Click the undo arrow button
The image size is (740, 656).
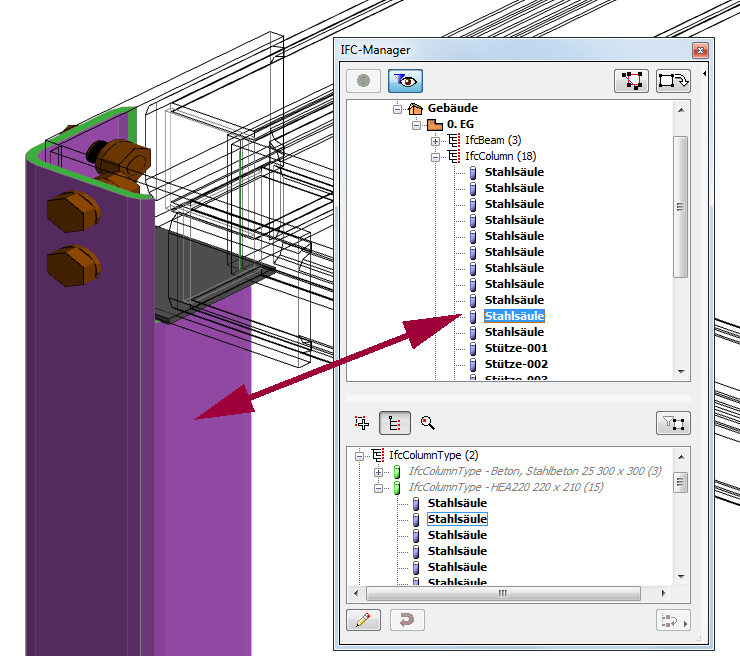(x=407, y=620)
